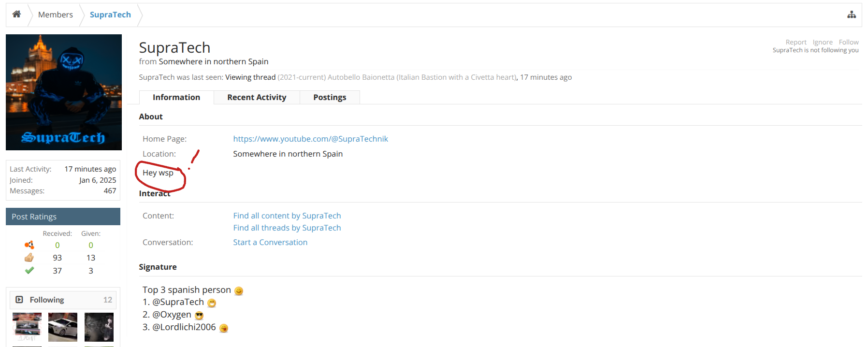This screenshot has height=347, width=868.
Task: Click the green checkmark rating icon
Action: click(x=29, y=271)
